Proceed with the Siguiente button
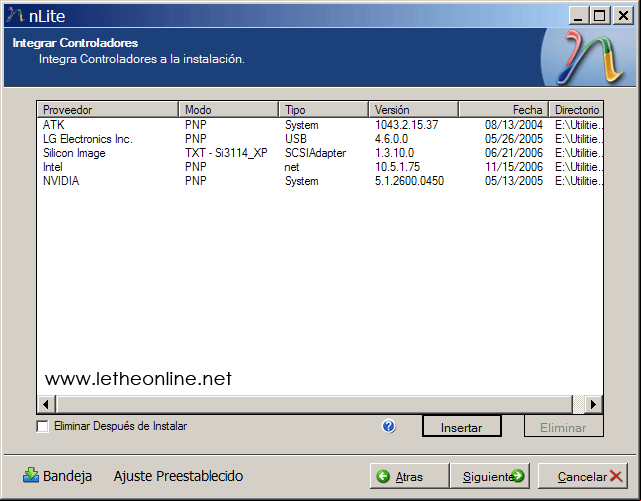 (x=490, y=476)
